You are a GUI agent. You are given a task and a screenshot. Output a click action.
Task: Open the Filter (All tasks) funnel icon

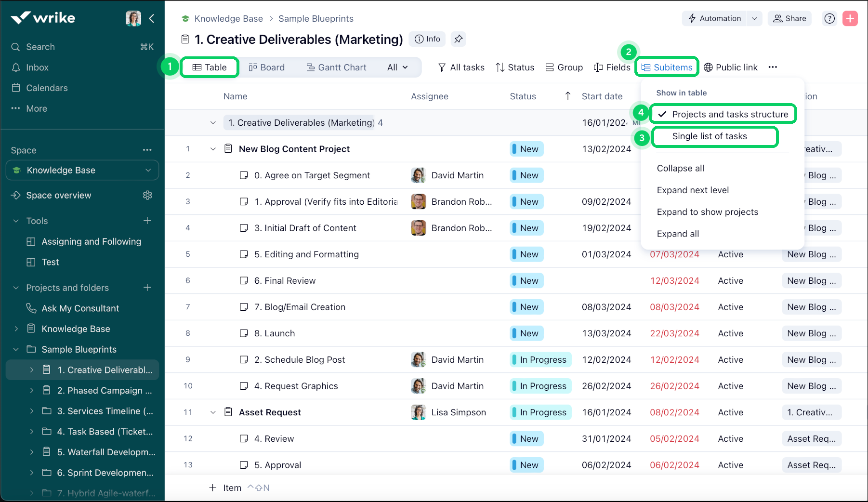point(442,67)
